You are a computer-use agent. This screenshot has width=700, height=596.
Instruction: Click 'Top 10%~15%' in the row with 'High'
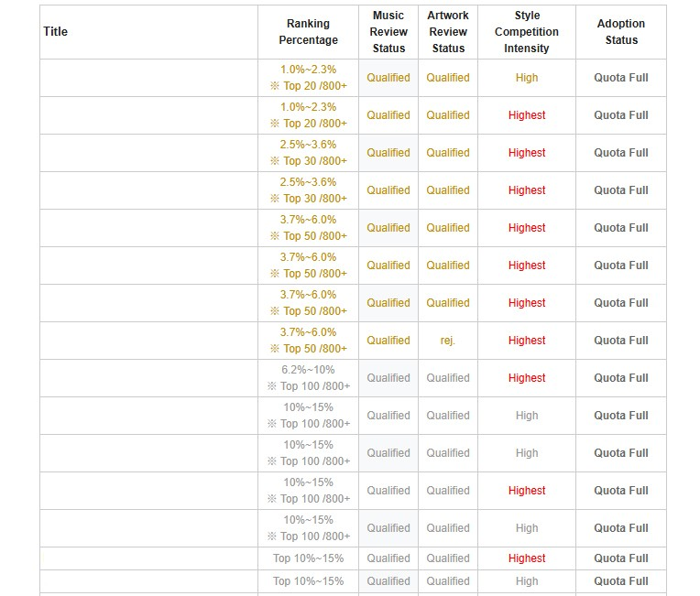coord(308,581)
